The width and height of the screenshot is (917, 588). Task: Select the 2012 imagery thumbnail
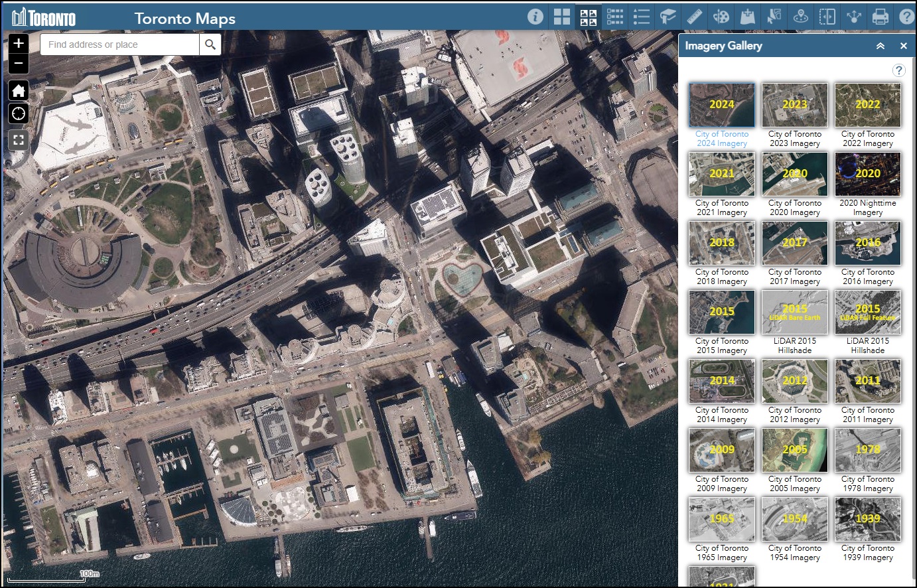pyautogui.click(x=795, y=381)
